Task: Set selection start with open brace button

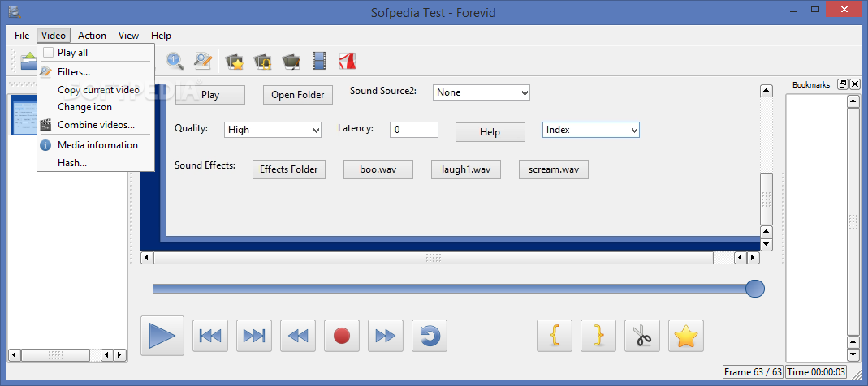Action: pyautogui.click(x=555, y=336)
